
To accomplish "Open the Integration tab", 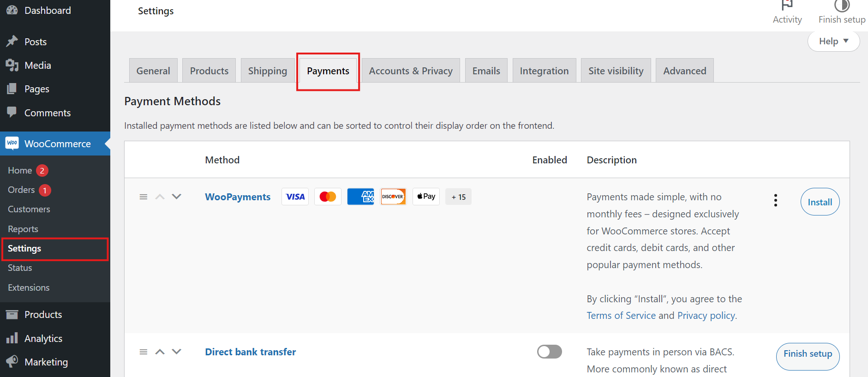I will [x=545, y=71].
